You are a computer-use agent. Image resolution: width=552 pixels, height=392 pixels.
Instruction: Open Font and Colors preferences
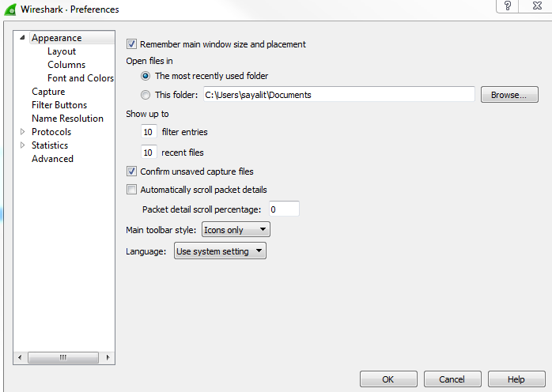(80, 78)
